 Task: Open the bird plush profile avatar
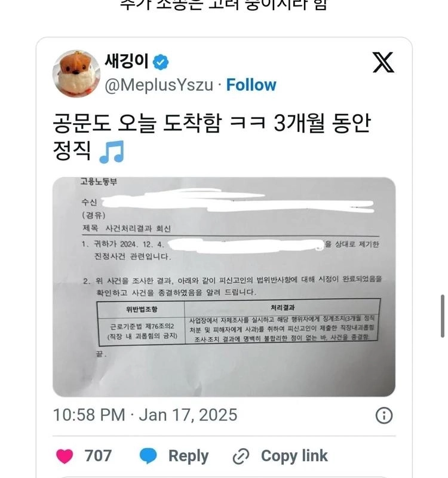76,73
